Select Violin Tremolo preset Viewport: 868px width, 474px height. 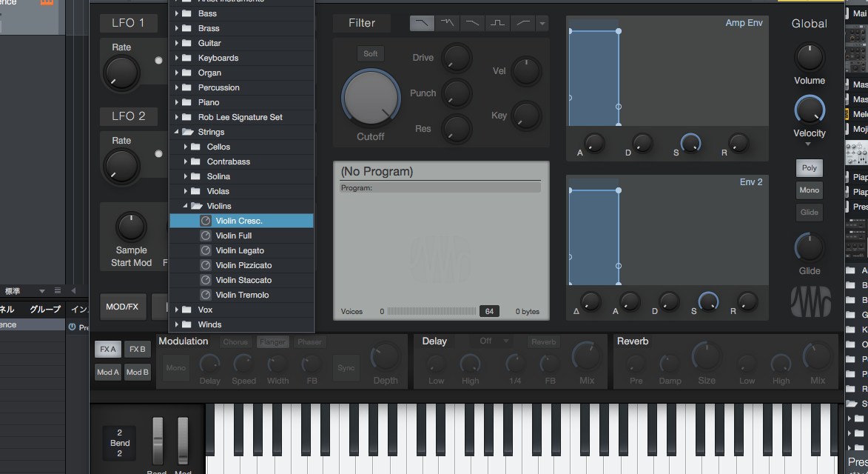coord(241,295)
